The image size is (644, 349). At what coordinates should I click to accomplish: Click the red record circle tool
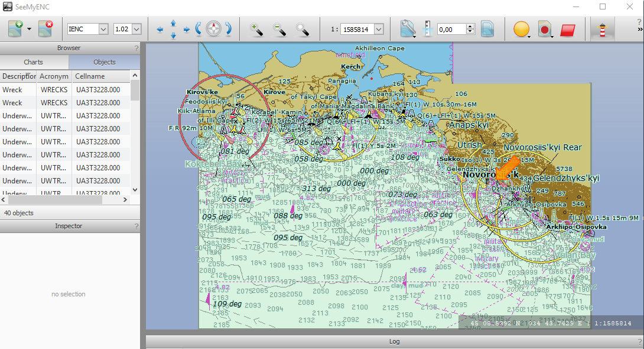pos(544,29)
